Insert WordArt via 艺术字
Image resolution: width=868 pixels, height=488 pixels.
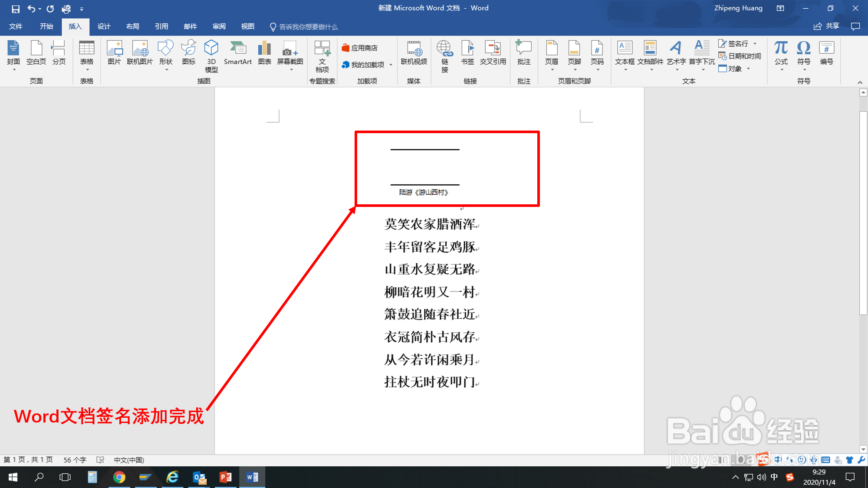point(676,54)
